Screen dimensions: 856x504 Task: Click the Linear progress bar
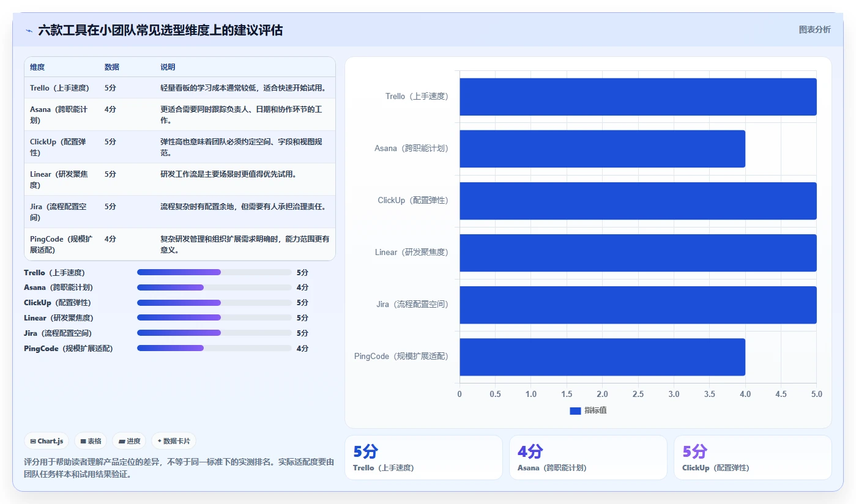tap(214, 318)
